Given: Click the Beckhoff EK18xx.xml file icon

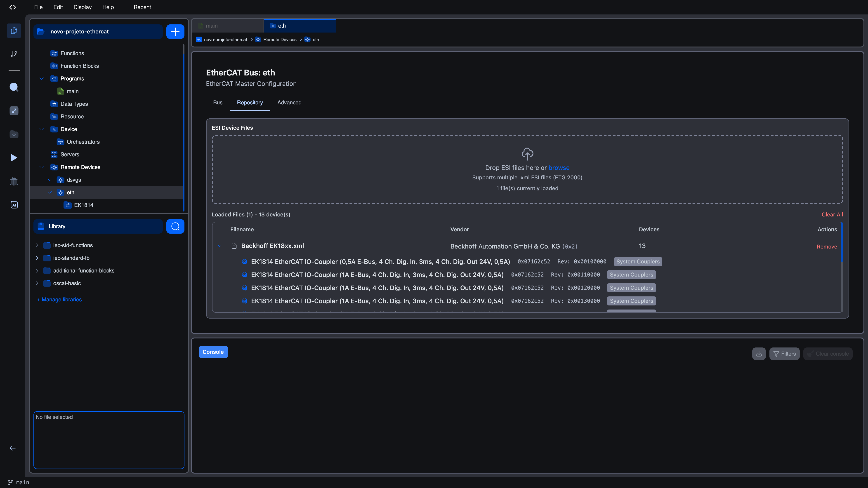Looking at the screenshot, I should (234, 246).
